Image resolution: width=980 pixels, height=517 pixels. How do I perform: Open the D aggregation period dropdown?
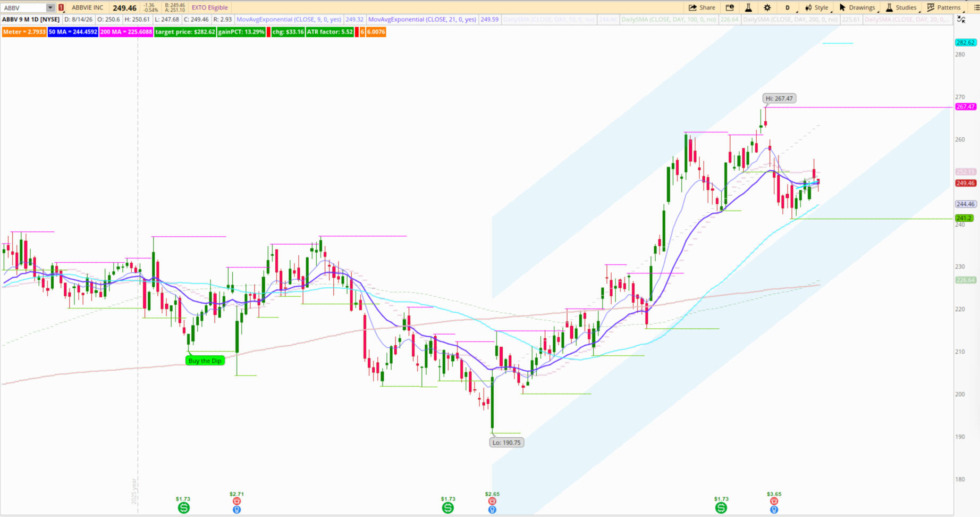pos(788,7)
